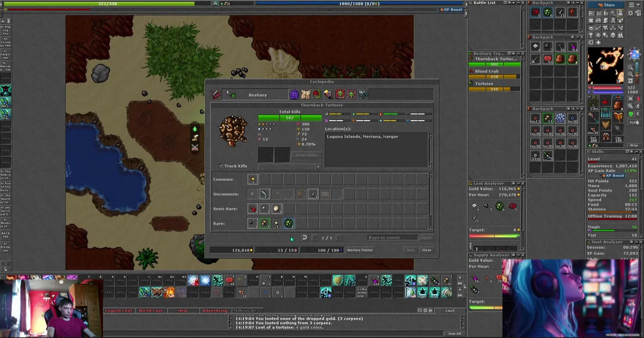Open the Map scroll tab in Cyclopedia

306,95
